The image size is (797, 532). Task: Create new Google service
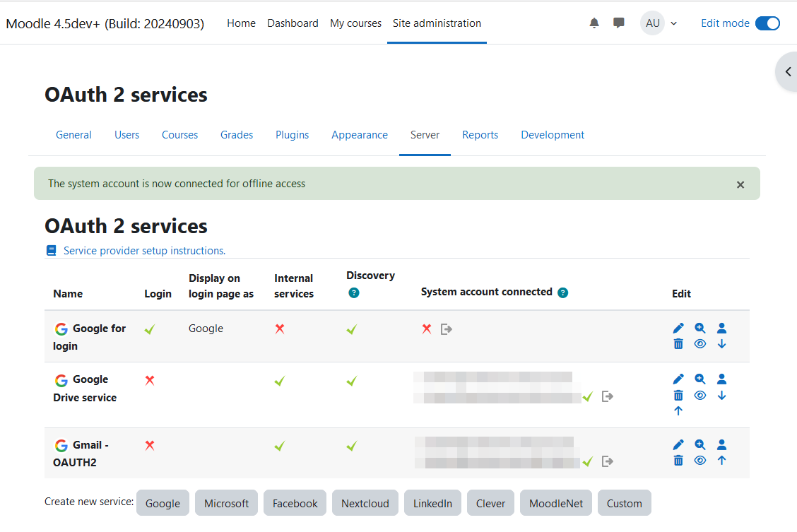click(x=163, y=503)
